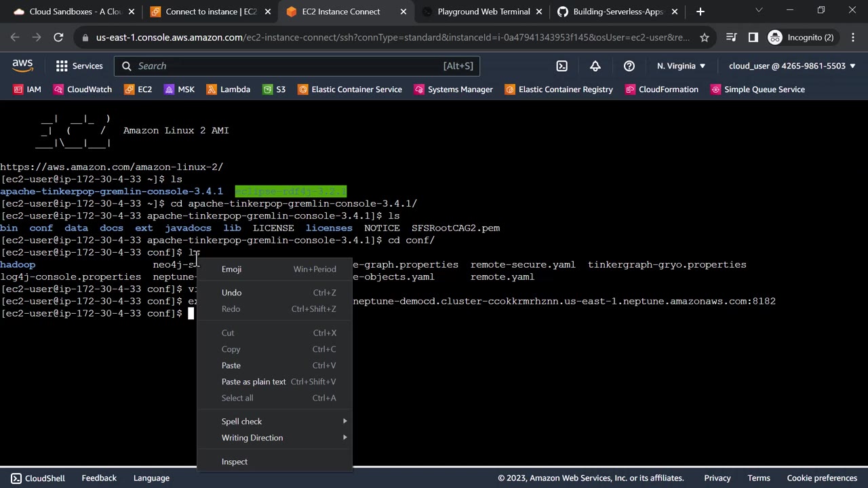Switch to the Playground Web Terminal tab

tap(483, 12)
